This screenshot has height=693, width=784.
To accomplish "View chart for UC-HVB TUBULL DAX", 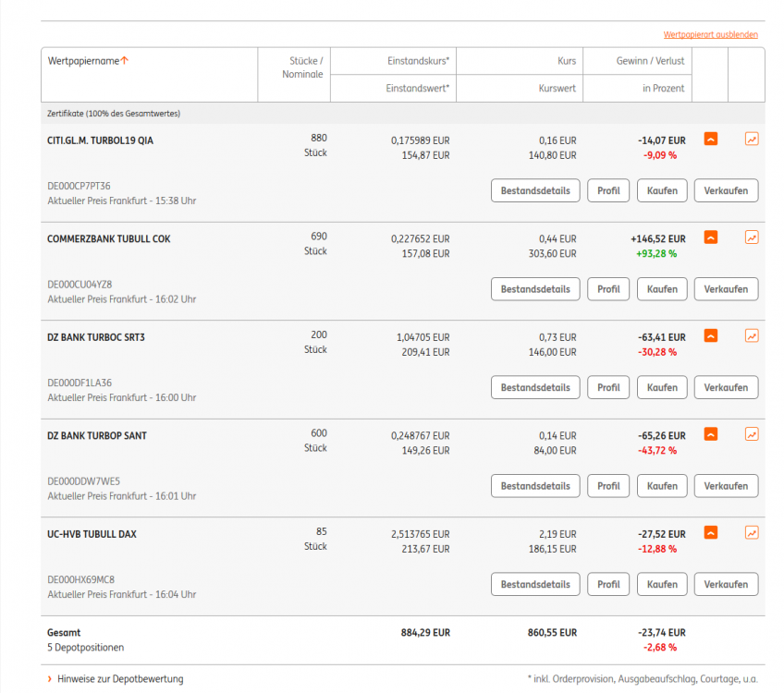I will pos(752,533).
